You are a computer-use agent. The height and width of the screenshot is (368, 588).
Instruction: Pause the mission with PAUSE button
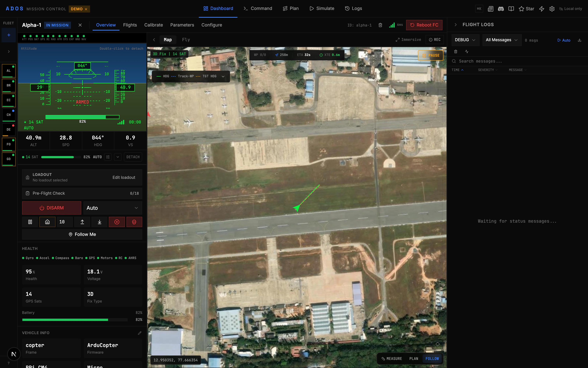(x=431, y=56)
